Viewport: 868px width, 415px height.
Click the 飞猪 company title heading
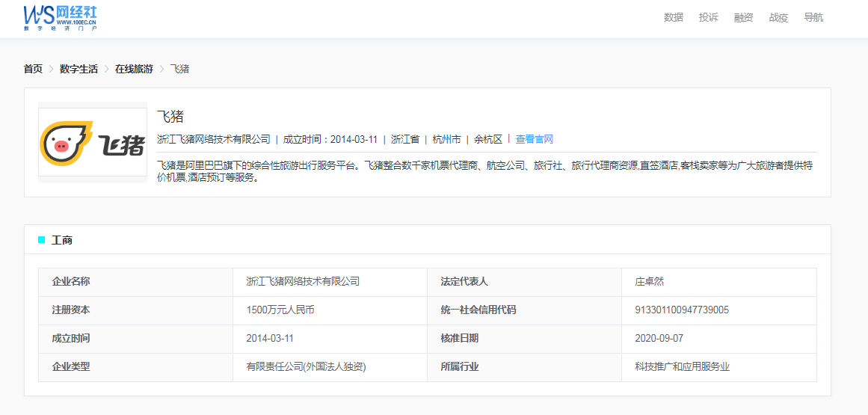[170, 117]
